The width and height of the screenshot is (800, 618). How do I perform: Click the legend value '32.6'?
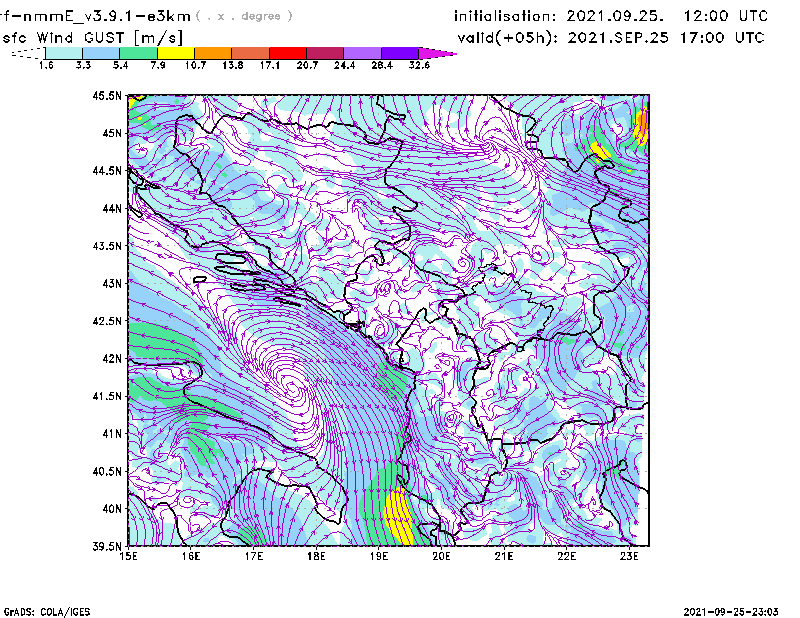(x=419, y=65)
